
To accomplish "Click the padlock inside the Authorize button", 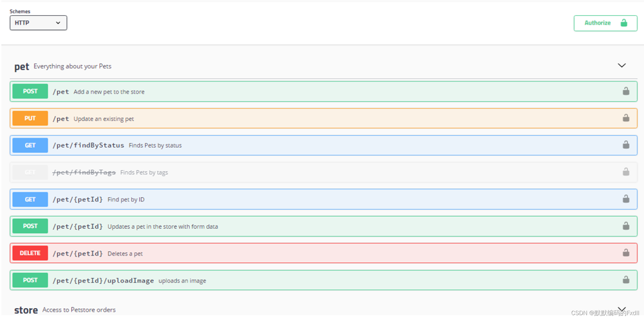I will point(624,23).
